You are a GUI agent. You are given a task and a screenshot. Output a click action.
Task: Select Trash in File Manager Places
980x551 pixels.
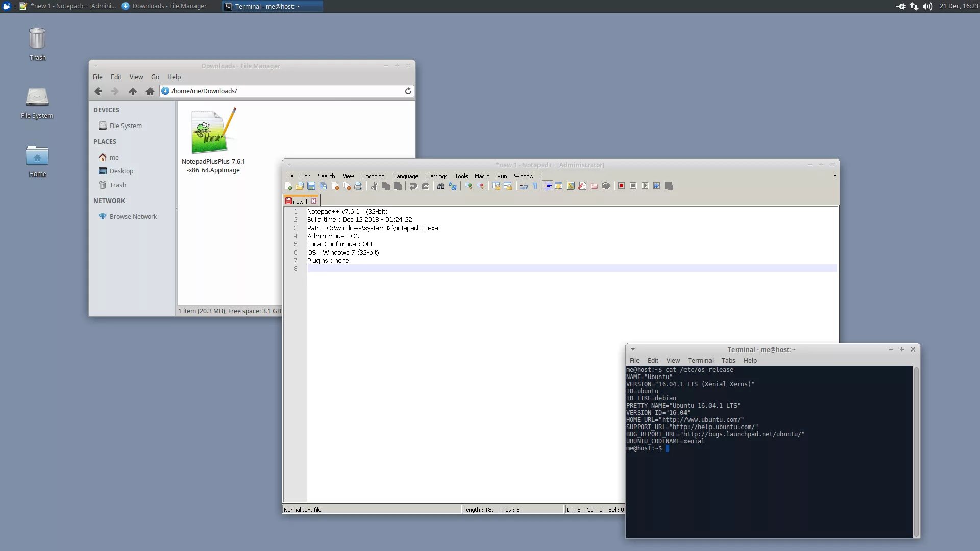click(112, 185)
